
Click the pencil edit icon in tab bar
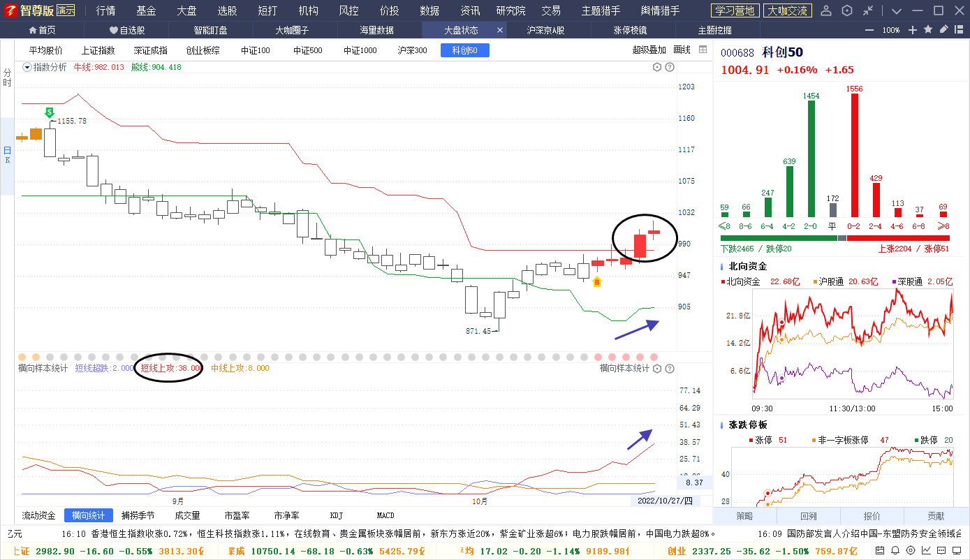(943, 29)
